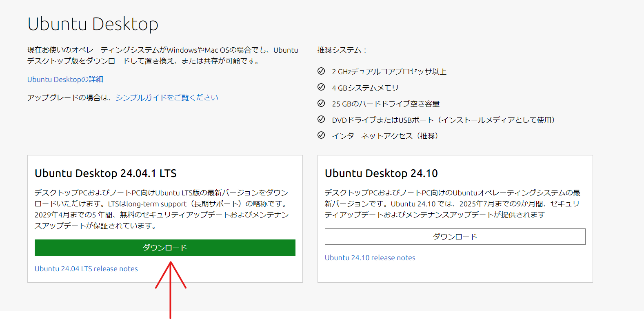Click the checkmark icon beside 25 GBのハードドライブ空き容量
This screenshot has height=319, width=644.
coord(321,104)
